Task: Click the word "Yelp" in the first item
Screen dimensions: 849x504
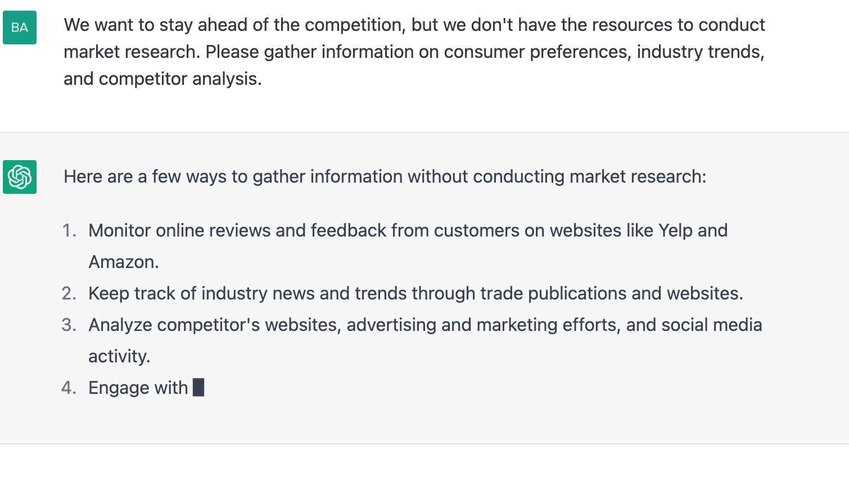Action: [x=675, y=230]
